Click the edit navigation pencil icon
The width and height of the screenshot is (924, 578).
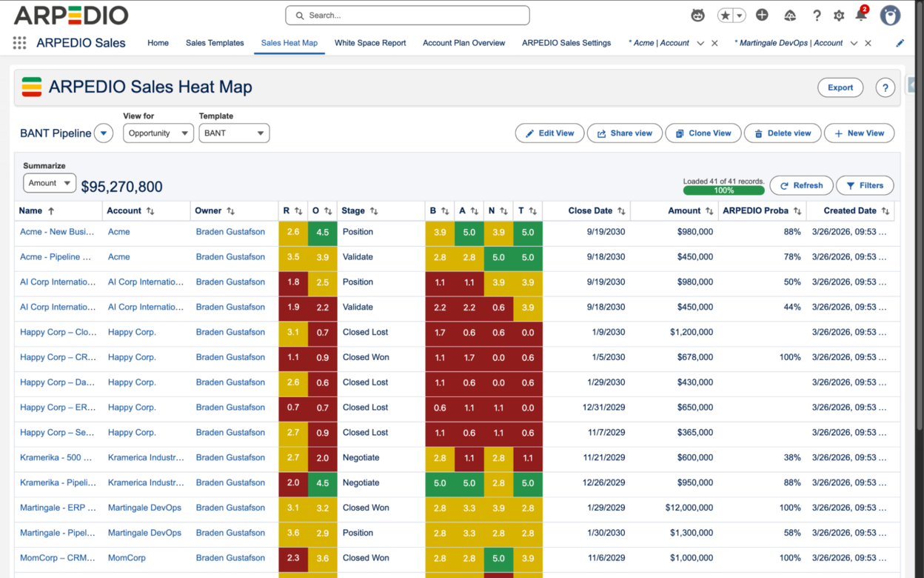click(x=900, y=43)
